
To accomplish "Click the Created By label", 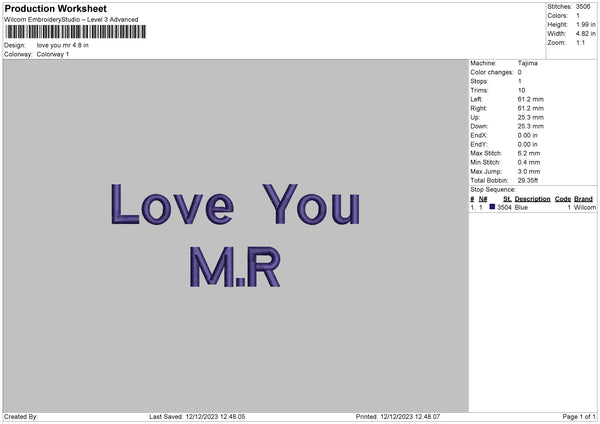I will [21, 417].
